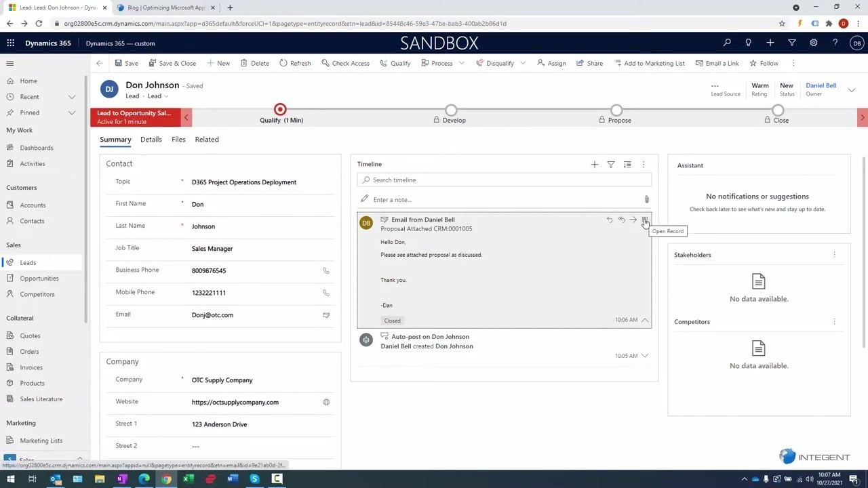Click the Search timeline field
The width and height of the screenshot is (868, 488).
505,180
